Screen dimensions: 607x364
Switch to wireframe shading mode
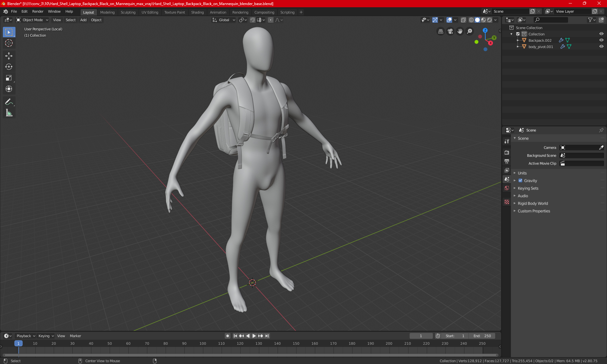pyautogui.click(x=471, y=20)
